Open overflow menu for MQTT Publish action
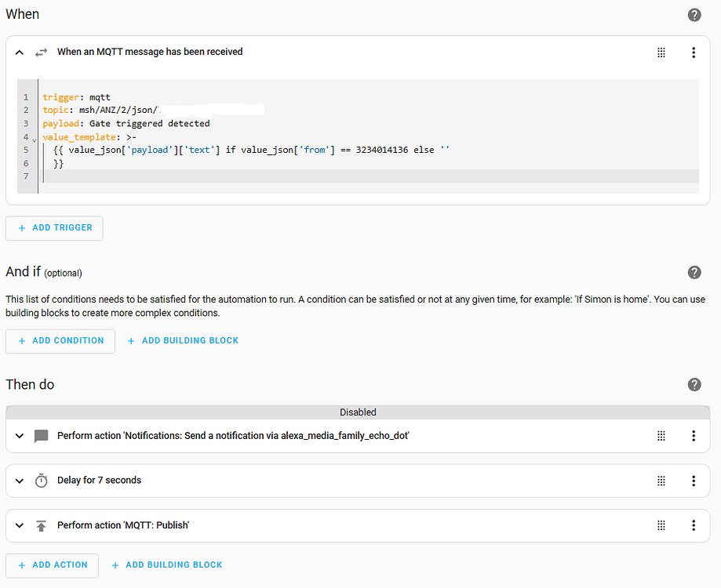721x588 pixels. (x=694, y=525)
